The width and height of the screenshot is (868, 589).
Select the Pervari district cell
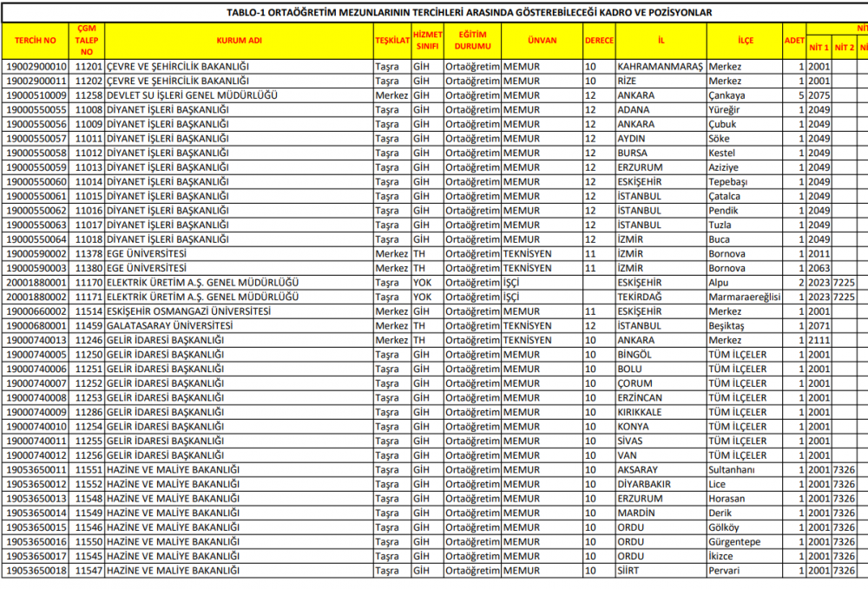pos(724,570)
